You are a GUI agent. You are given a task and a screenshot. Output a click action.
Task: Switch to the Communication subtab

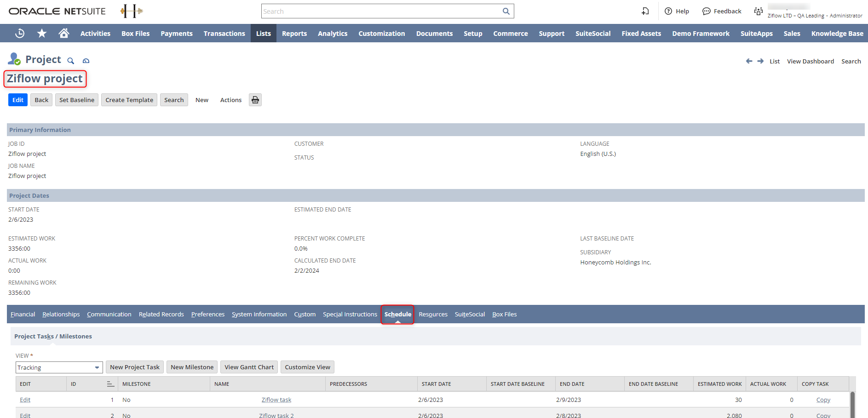pyautogui.click(x=109, y=314)
